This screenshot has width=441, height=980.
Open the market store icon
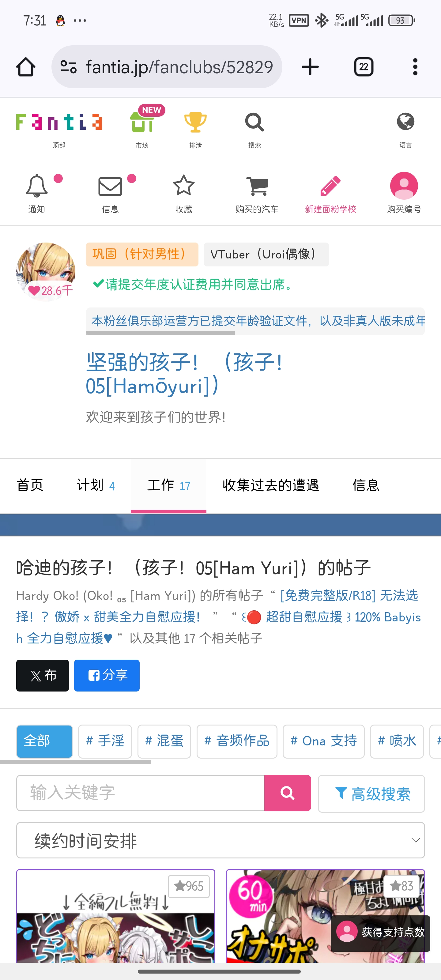tap(142, 122)
